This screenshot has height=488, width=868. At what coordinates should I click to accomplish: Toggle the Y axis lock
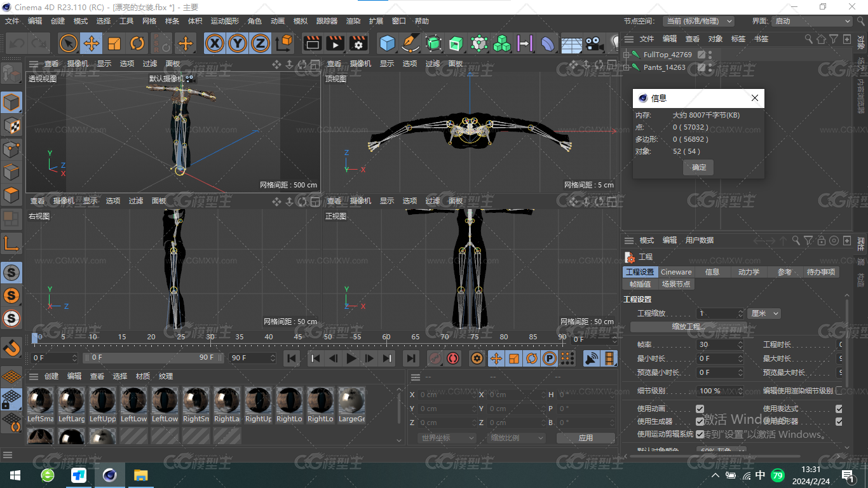pos(238,43)
